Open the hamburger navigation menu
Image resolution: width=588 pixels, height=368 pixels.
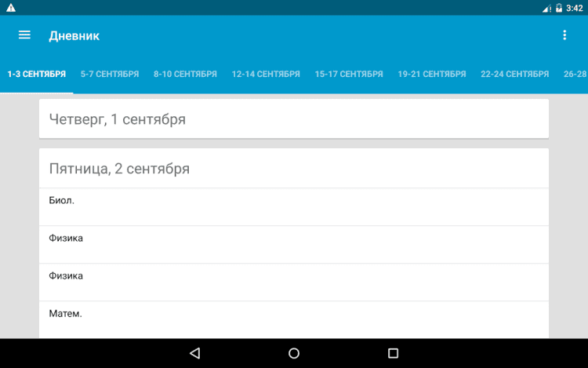(24, 35)
